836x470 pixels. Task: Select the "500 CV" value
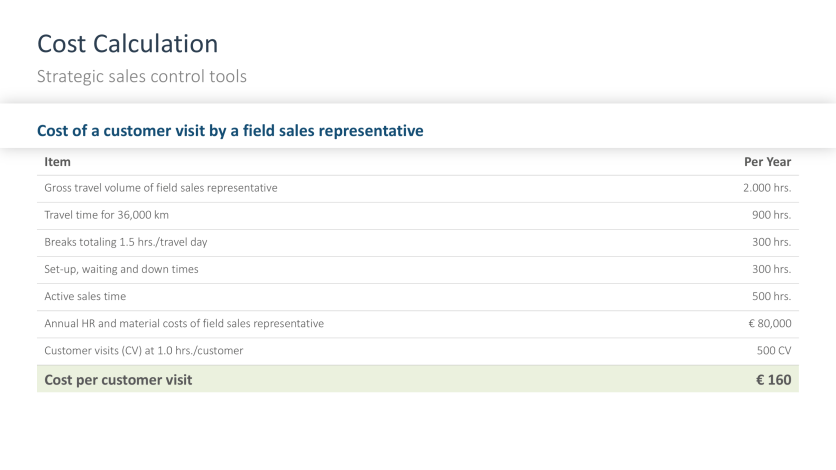[774, 350]
